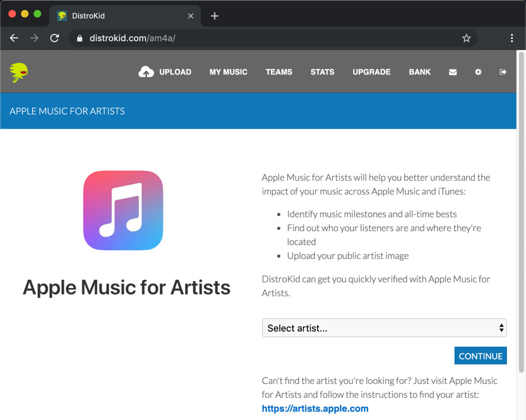
Task: Open the envelope messages icon
Action: [453, 72]
